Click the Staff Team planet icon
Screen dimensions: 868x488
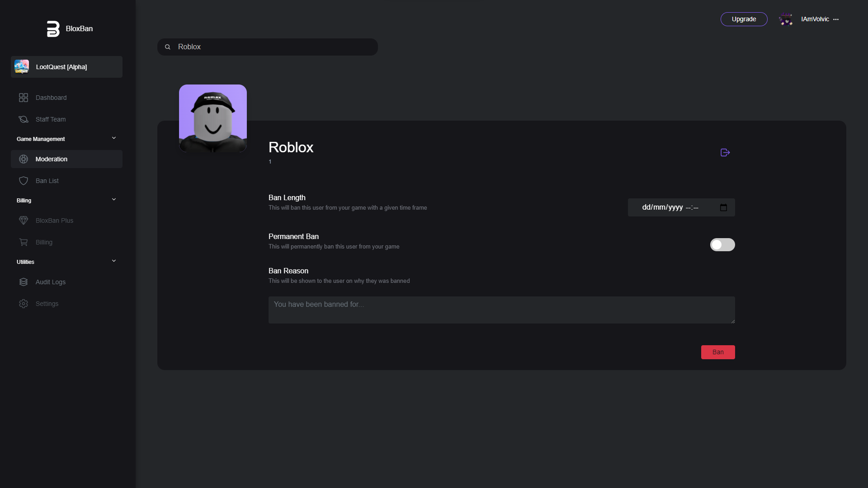tap(24, 119)
